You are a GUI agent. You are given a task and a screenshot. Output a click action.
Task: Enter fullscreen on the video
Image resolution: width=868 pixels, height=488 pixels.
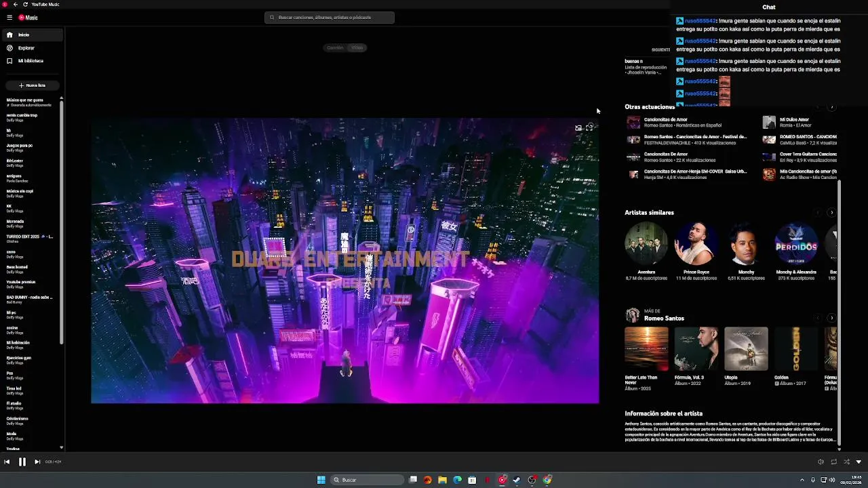tap(590, 127)
